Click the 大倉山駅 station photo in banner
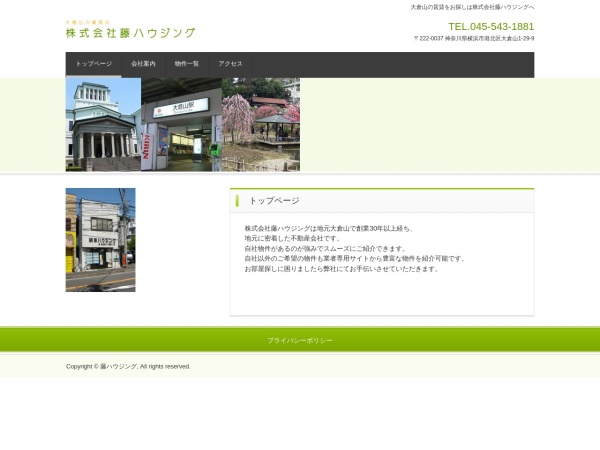600x450 pixels. [x=181, y=124]
